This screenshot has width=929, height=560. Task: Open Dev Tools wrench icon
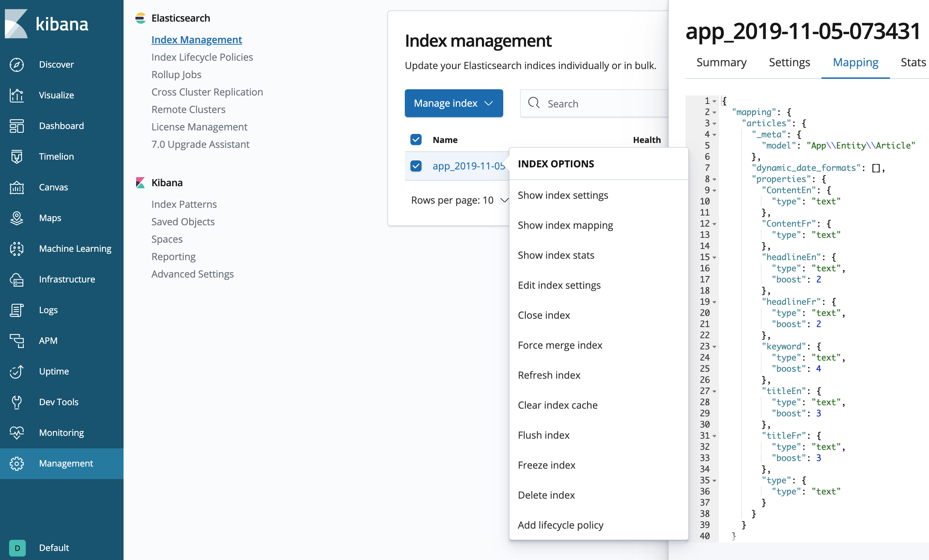17,402
